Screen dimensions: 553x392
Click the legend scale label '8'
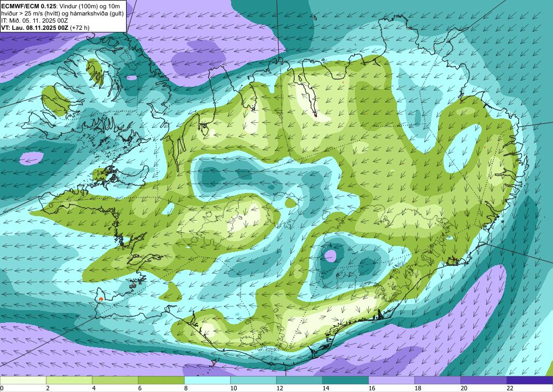(186, 389)
